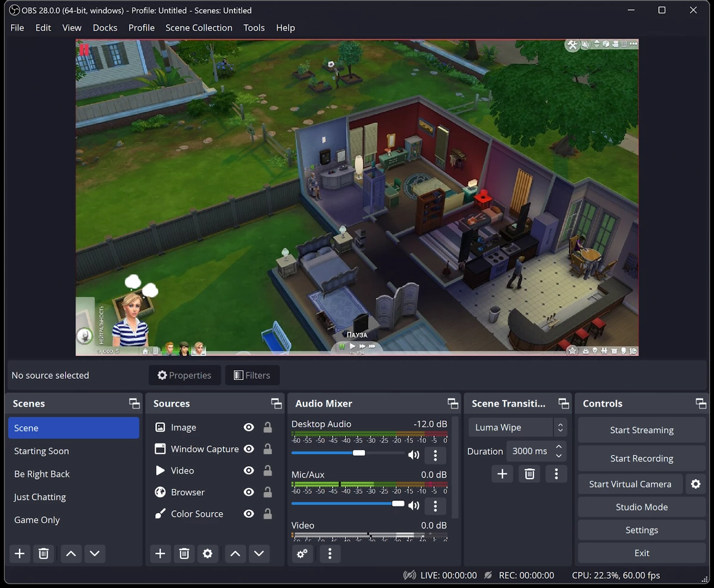The image size is (714, 588).
Task: Hide the Image source eye icon
Action: click(249, 427)
